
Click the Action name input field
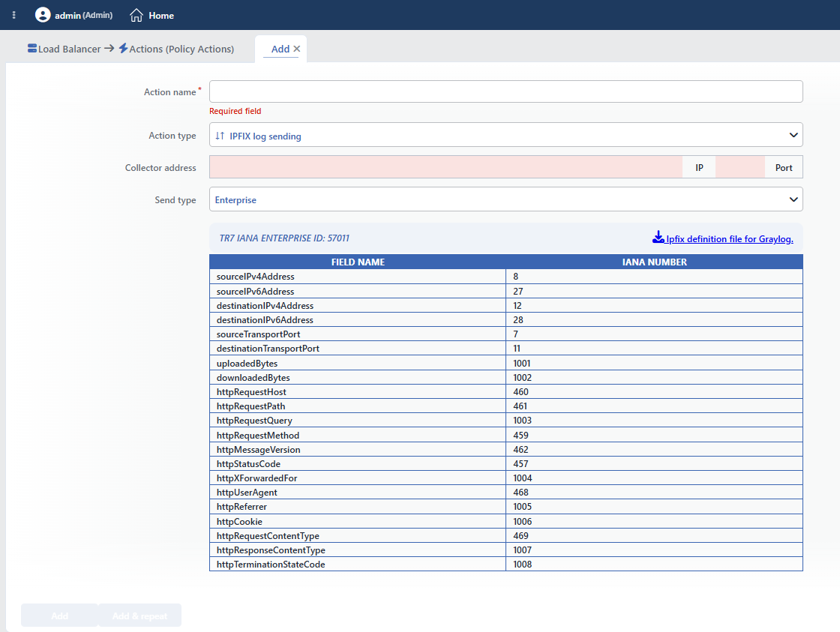pos(505,91)
